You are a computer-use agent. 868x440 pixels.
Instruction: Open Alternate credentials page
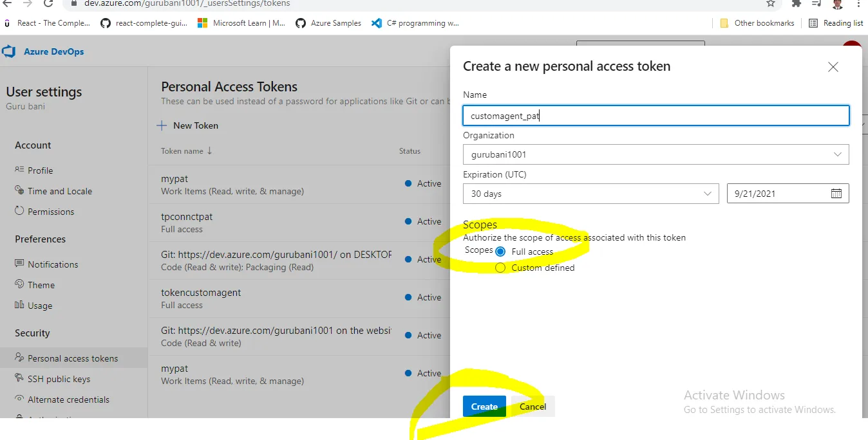point(69,399)
